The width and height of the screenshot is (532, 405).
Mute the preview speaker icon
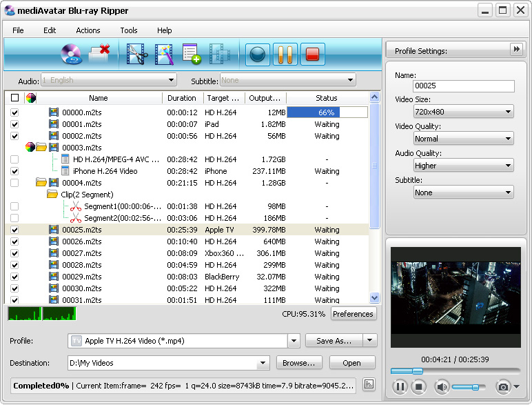tap(442, 386)
